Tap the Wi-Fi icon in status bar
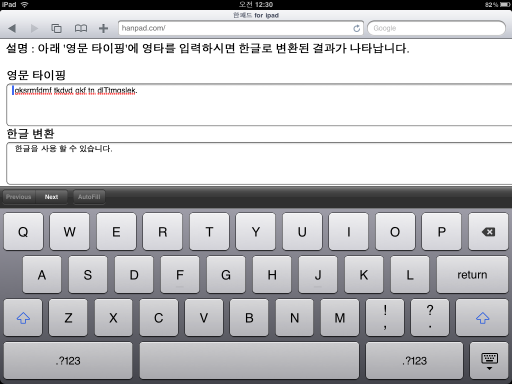 click(x=25, y=4)
